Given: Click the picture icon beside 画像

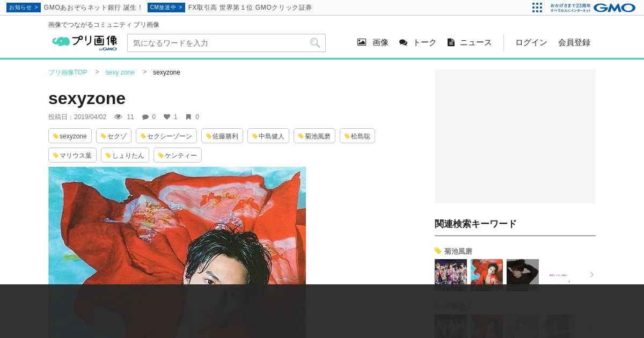Looking at the screenshot, I should 362,42.
